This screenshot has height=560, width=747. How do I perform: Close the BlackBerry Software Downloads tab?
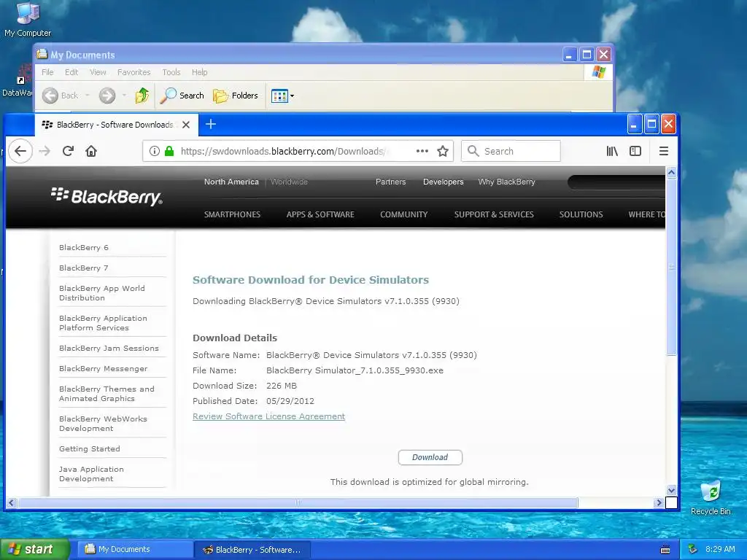(x=186, y=125)
